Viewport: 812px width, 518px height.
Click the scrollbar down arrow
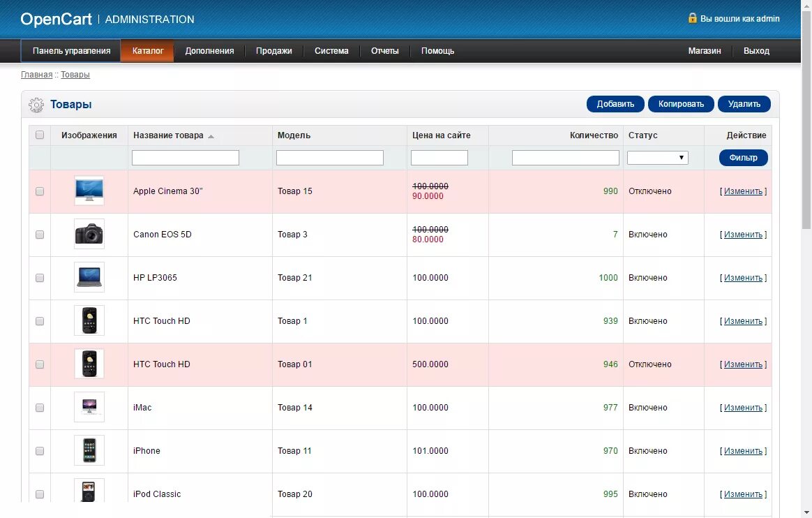pos(806,512)
